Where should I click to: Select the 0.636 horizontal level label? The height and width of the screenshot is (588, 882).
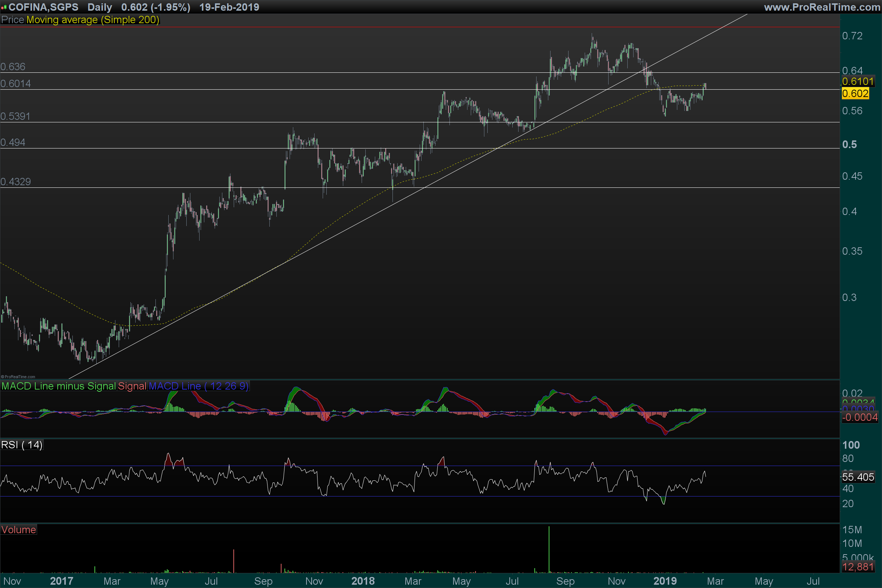coord(13,67)
